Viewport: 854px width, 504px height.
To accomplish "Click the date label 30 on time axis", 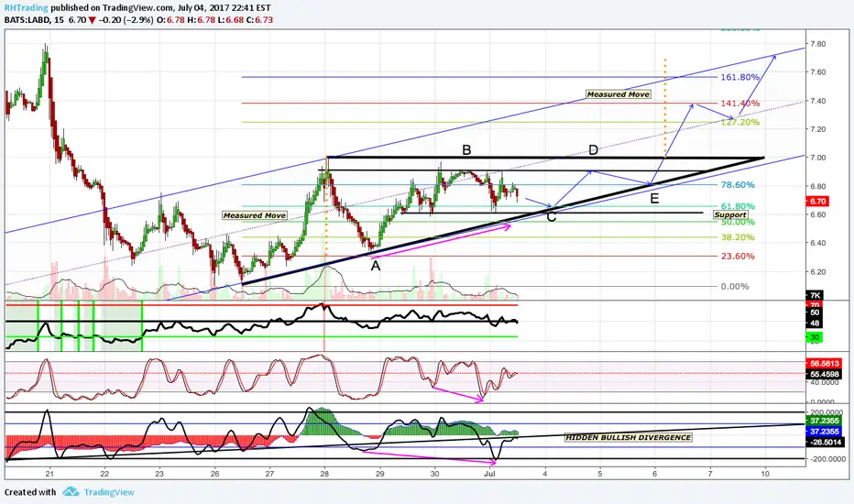I will pos(434,474).
